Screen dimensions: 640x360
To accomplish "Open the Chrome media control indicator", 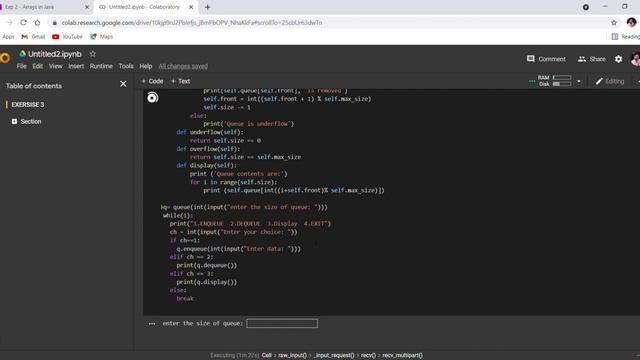I will 586,7.
